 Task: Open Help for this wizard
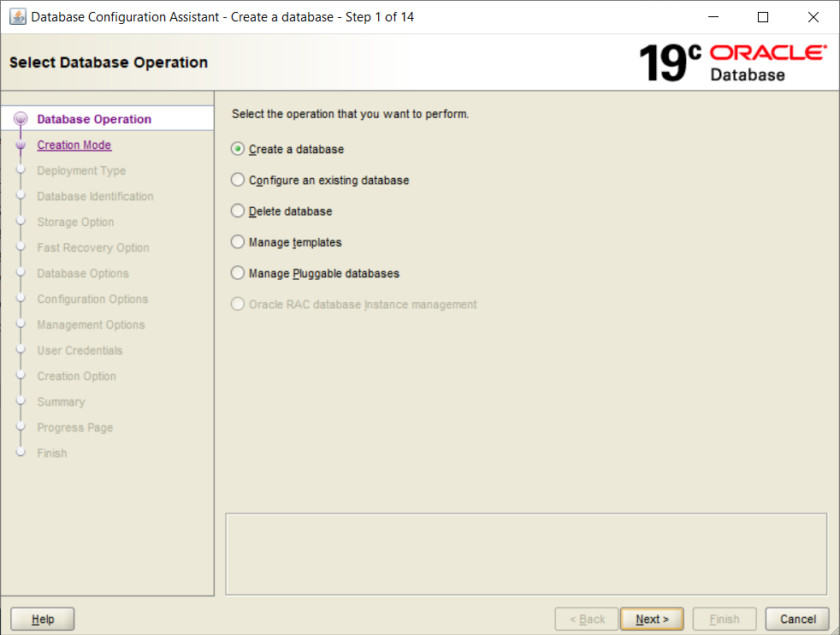(42, 620)
